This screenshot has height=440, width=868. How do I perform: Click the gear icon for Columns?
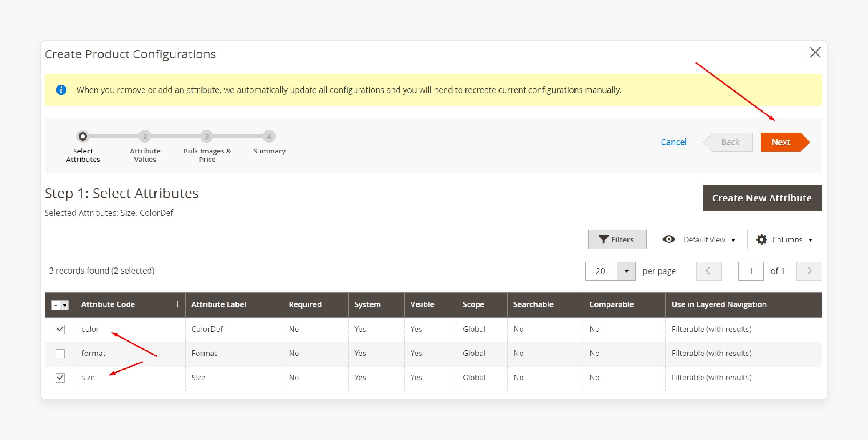(x=761, y=240)
